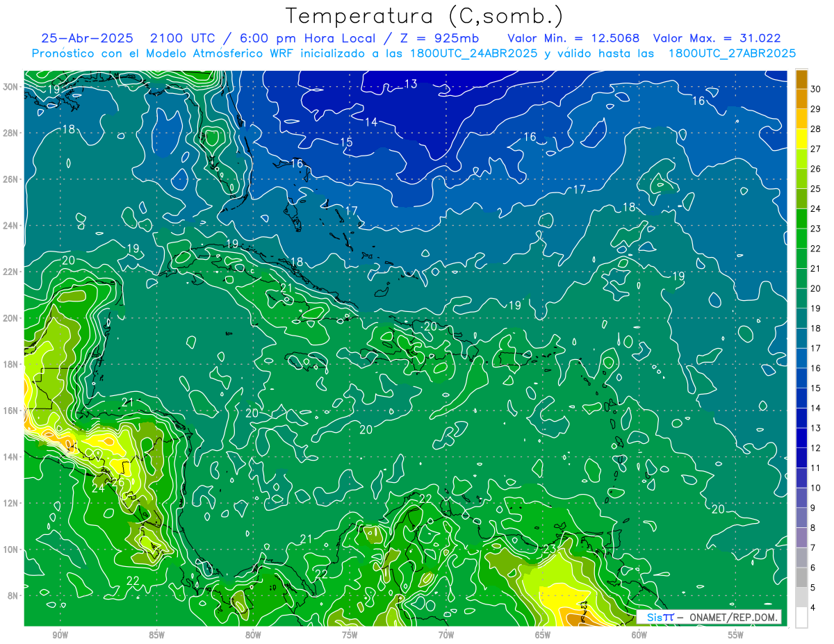Click the "65W" longitude label

(543, 635)
